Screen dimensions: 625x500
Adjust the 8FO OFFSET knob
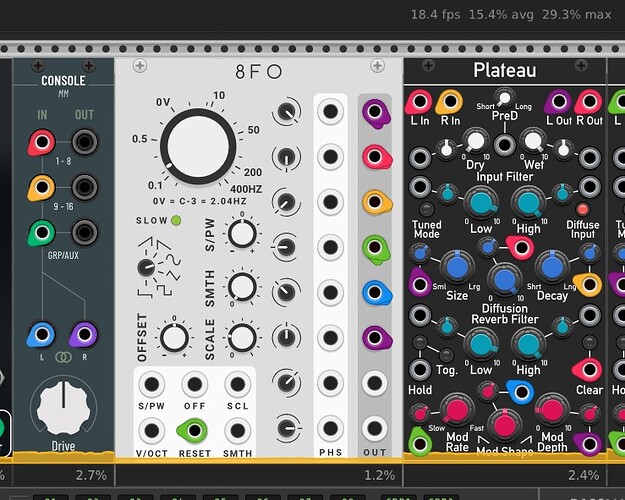tap(174, 338)
